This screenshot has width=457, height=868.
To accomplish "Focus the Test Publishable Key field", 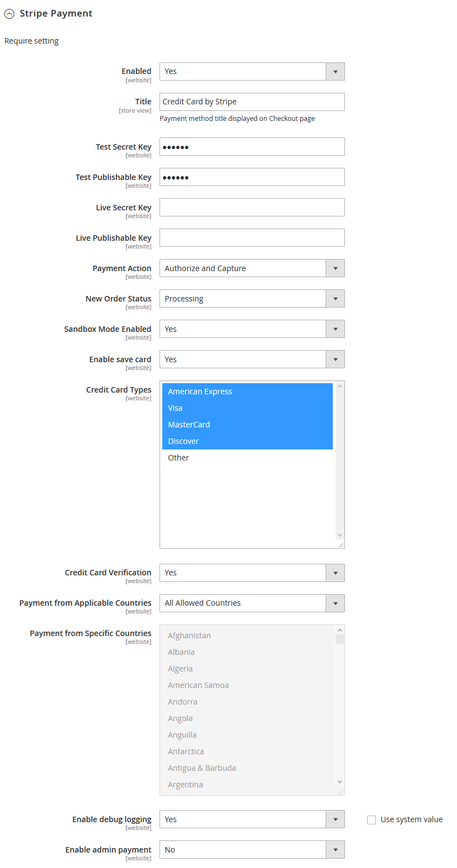I will click(x=252, y=177).
